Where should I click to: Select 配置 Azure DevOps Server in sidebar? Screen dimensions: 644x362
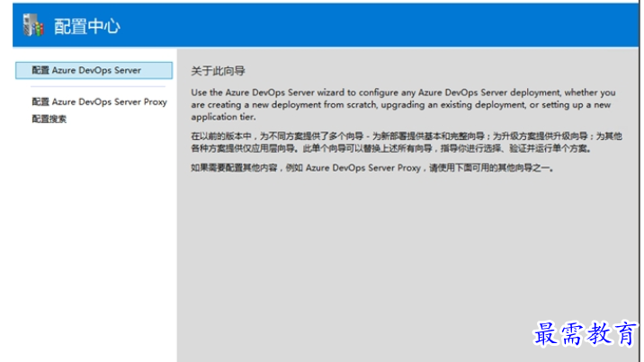(x=94, y=71)
